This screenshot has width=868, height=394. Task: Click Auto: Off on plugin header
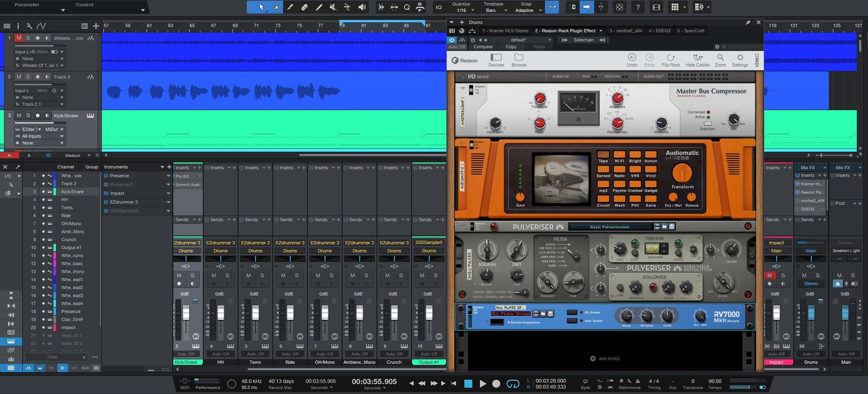pos(457,47)
